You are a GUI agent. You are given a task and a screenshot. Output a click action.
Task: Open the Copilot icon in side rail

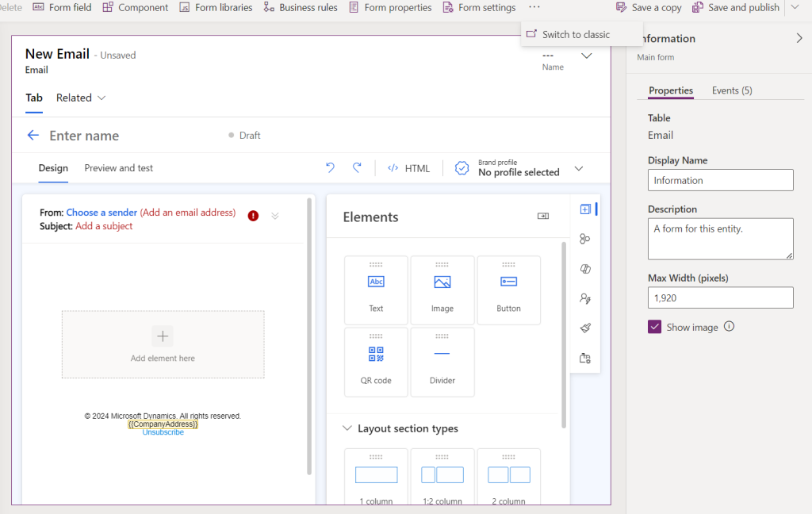pos(585,268)
